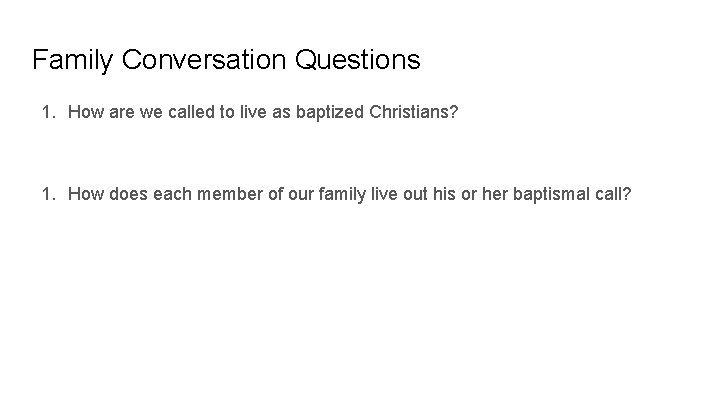Click the word "call?" ending the second question
Screen dimensions: 720x405
click(614, 193)
